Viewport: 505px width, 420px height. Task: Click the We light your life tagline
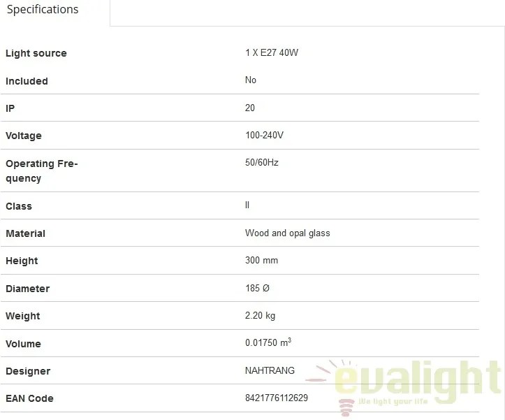click(393, 402)
